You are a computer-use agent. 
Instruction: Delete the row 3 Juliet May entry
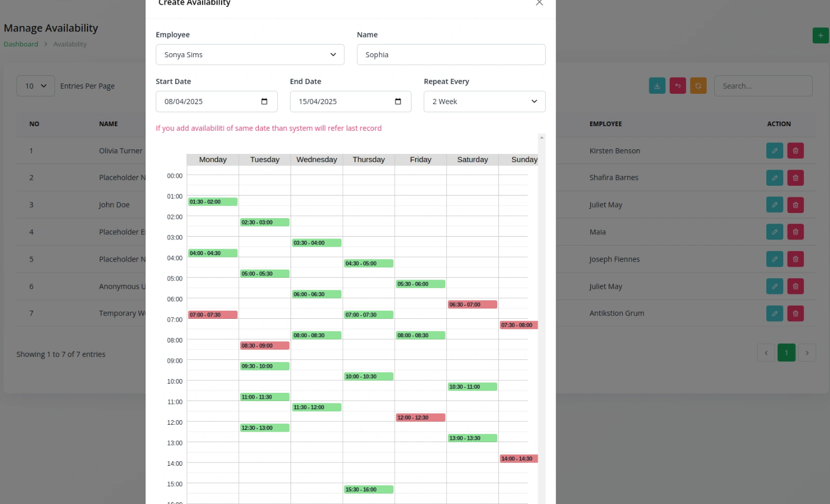click(795, 205)
